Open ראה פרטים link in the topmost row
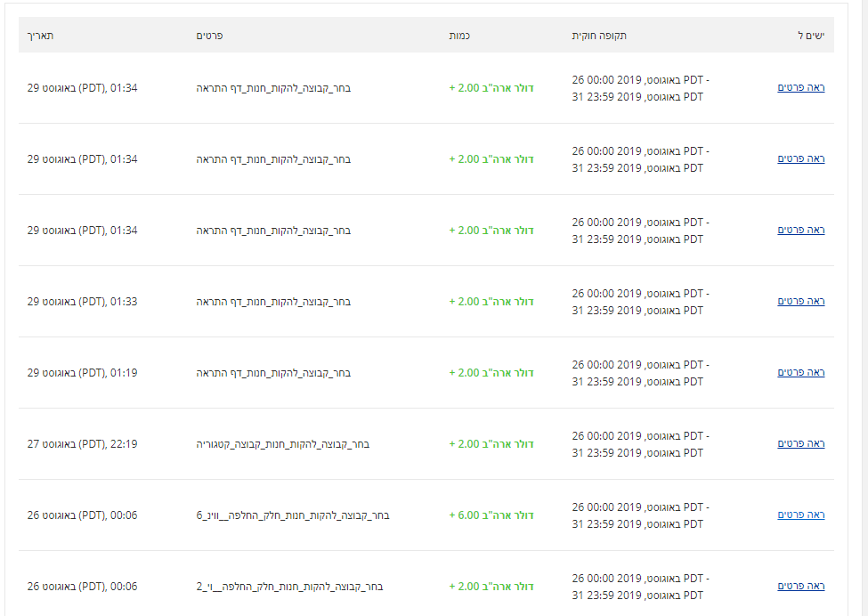The height and width of the screenshot is (616, 868). [x=801, y=87]
